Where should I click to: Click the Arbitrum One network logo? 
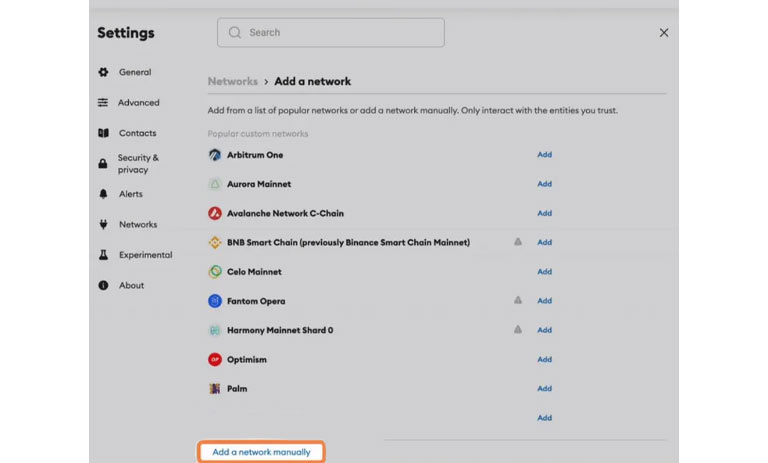pos(214,155)
